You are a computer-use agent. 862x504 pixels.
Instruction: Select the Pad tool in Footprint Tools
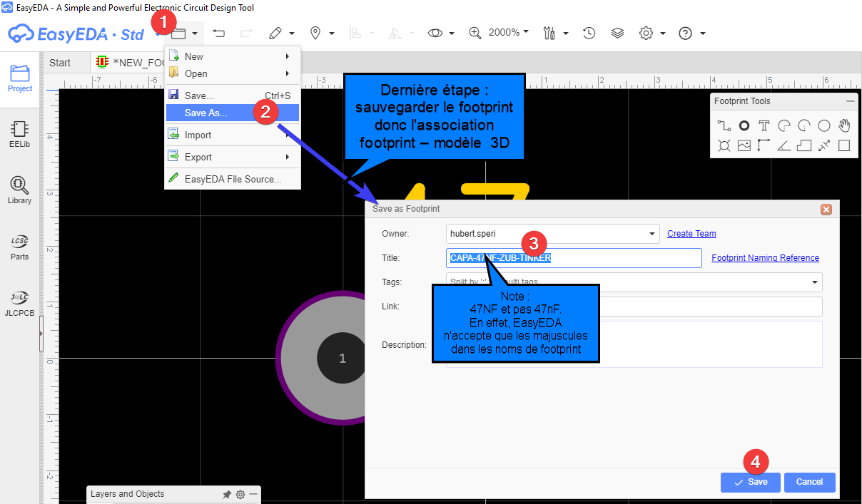point(744,126)
